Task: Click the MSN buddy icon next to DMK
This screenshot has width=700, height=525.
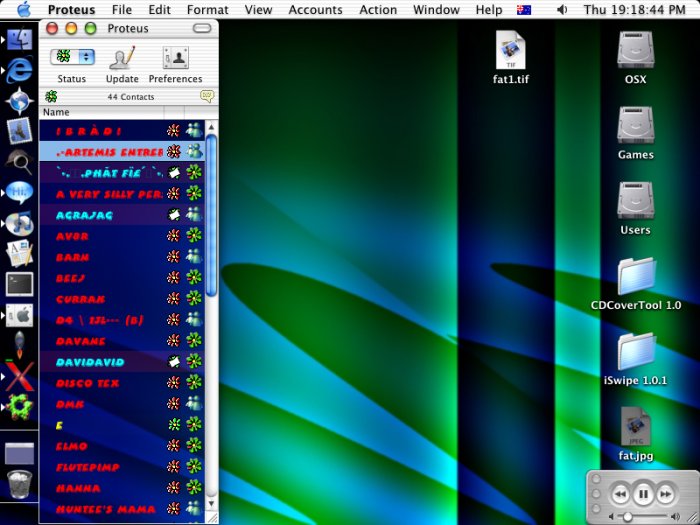Action: 194,403
